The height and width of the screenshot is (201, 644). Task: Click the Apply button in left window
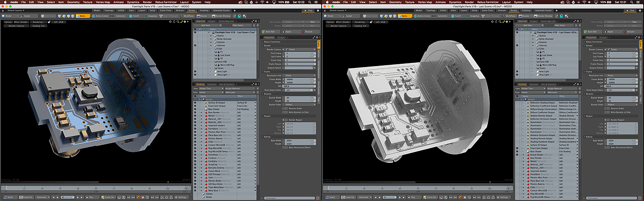[x=288, y=32]
